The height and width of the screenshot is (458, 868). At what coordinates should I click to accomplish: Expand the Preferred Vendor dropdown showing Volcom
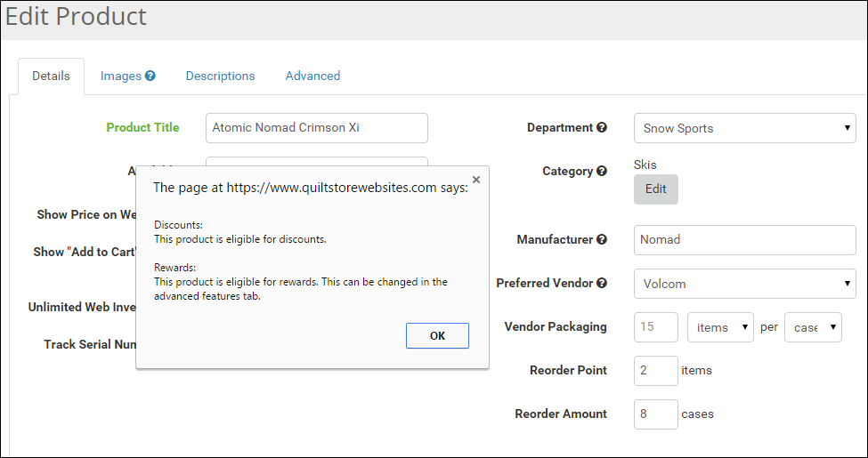coord(744,284)
